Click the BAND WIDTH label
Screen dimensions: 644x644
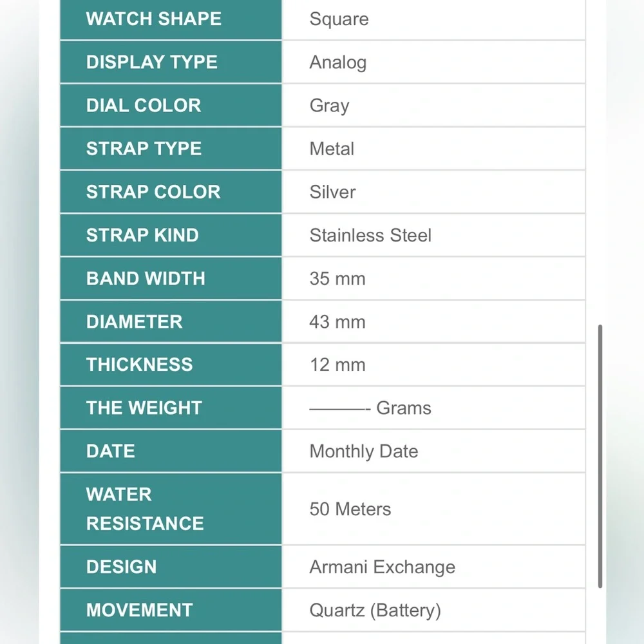click(146, 278)
